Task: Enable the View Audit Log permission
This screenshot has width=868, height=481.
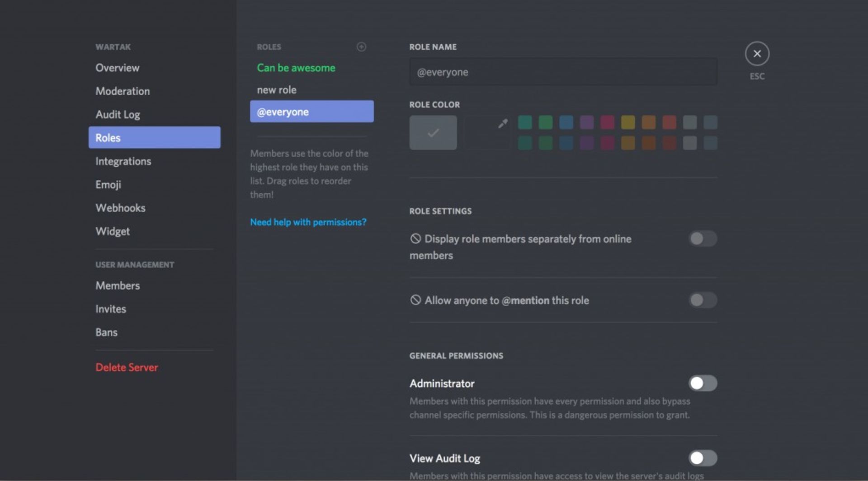Action: tap(703, 458)
